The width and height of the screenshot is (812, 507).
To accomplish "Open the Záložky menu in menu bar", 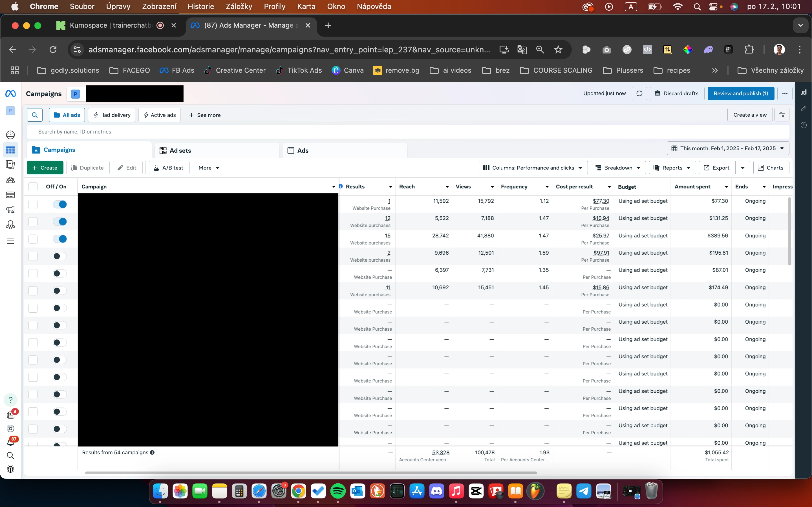I will click(x=239, y=6).
